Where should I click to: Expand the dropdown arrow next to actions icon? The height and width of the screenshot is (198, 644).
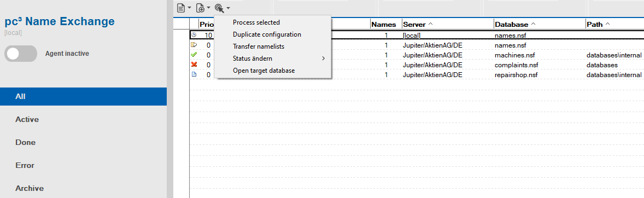click(x=228, y=8)
